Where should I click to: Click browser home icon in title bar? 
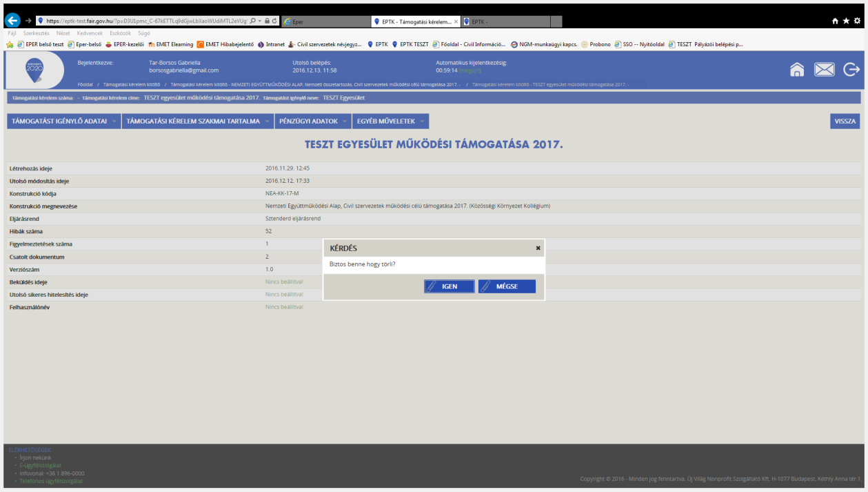coord(835,21)
